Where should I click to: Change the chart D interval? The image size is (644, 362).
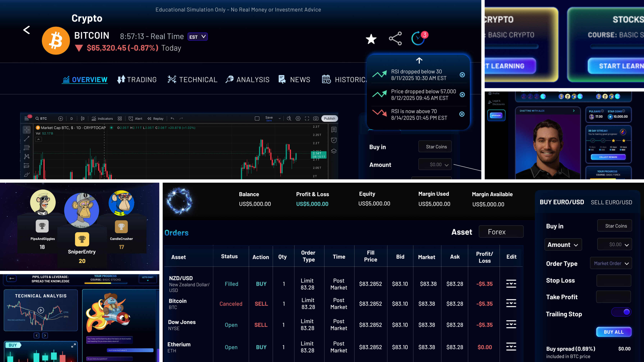pyautogui.click(x=71, y=118)
